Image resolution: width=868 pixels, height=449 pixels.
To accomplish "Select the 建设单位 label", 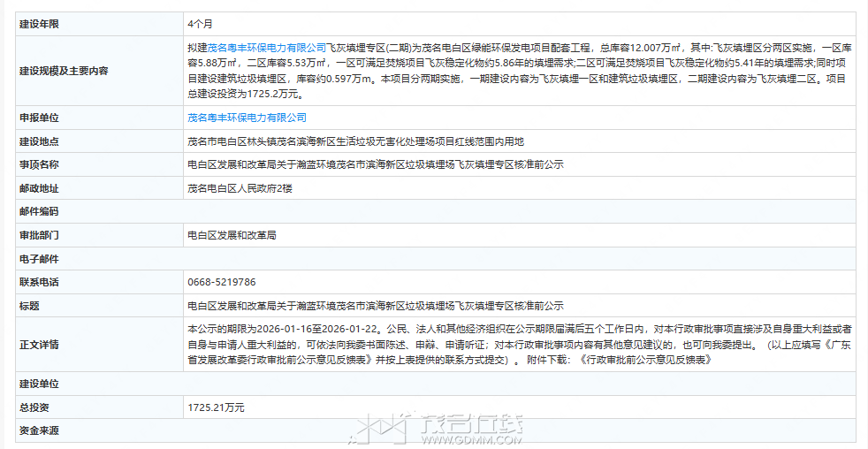I will point(39,384).
